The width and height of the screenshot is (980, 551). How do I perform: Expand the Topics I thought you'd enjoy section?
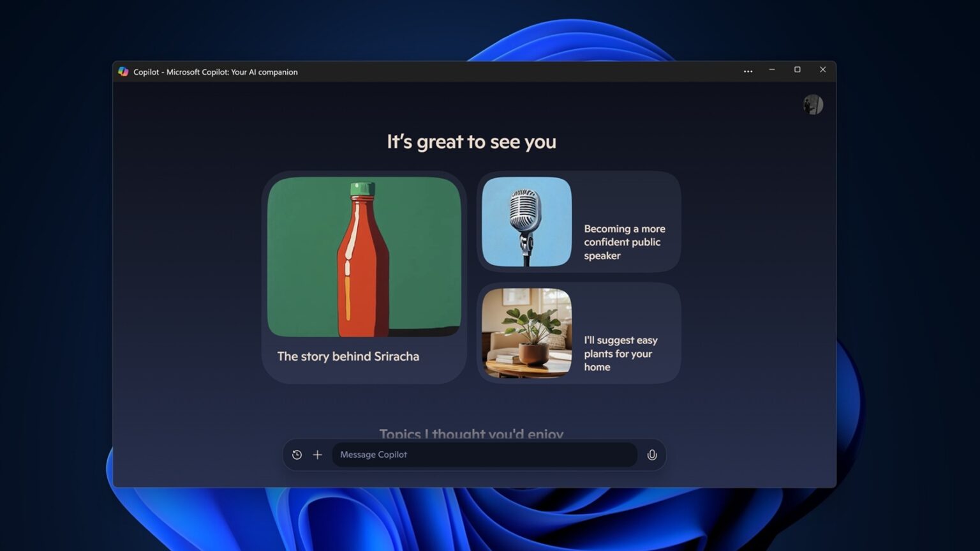471,434
